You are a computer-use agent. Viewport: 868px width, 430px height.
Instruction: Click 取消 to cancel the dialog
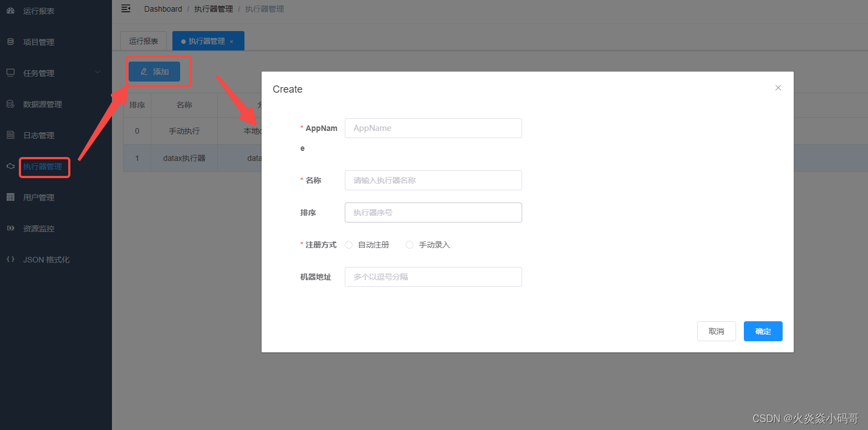(717, 331)
